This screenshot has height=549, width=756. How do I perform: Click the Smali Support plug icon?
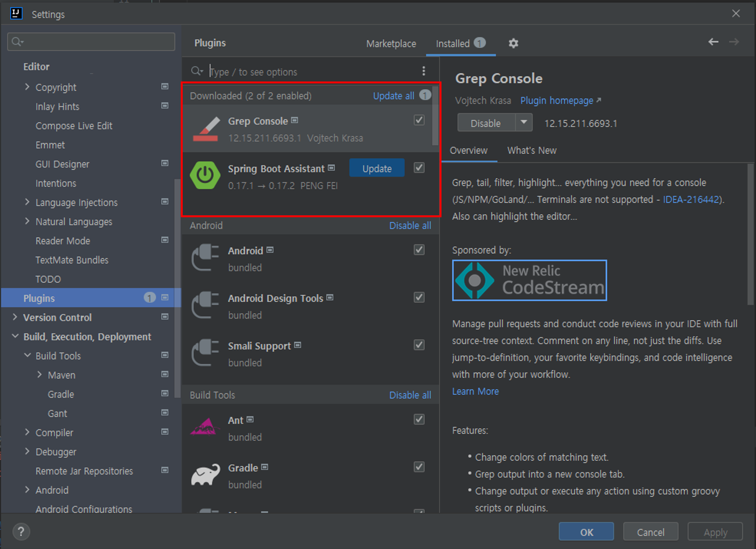pos(205,352)
